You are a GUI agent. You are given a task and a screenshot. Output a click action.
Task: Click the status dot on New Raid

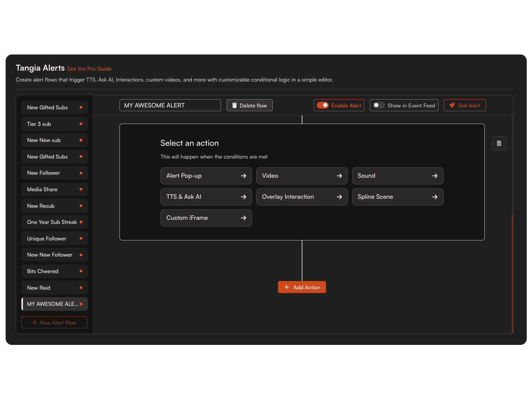click(x=81, y=288)
